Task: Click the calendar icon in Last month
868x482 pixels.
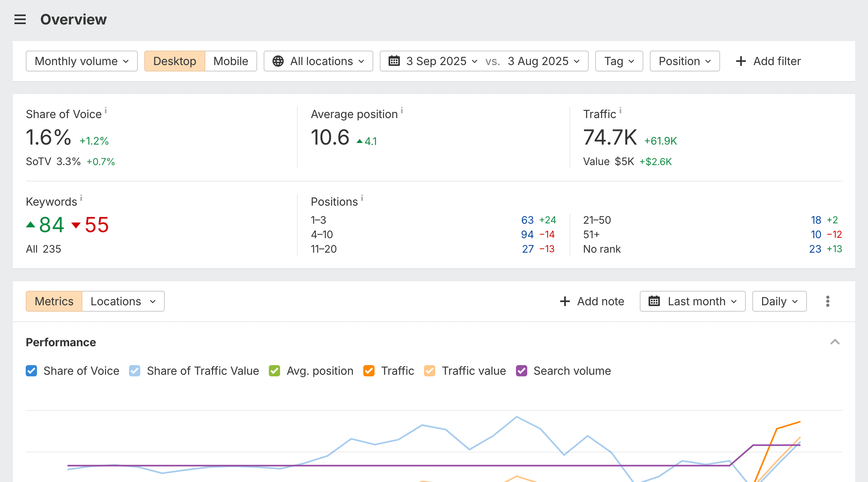Action: point(654,301)
